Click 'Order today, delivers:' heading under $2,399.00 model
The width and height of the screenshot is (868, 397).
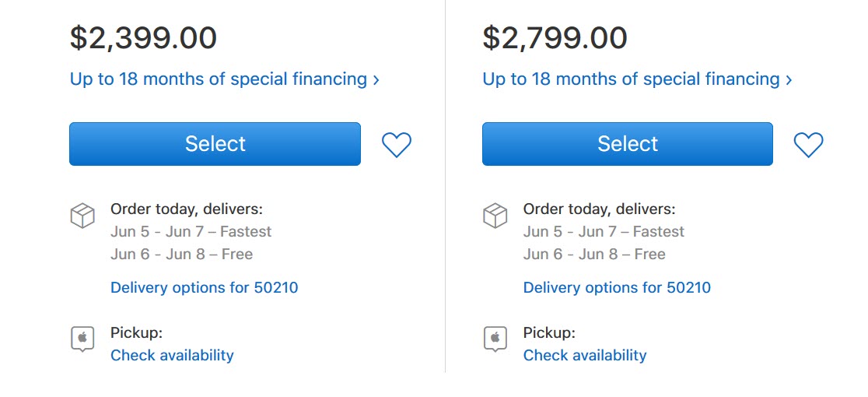click(187, 209)
